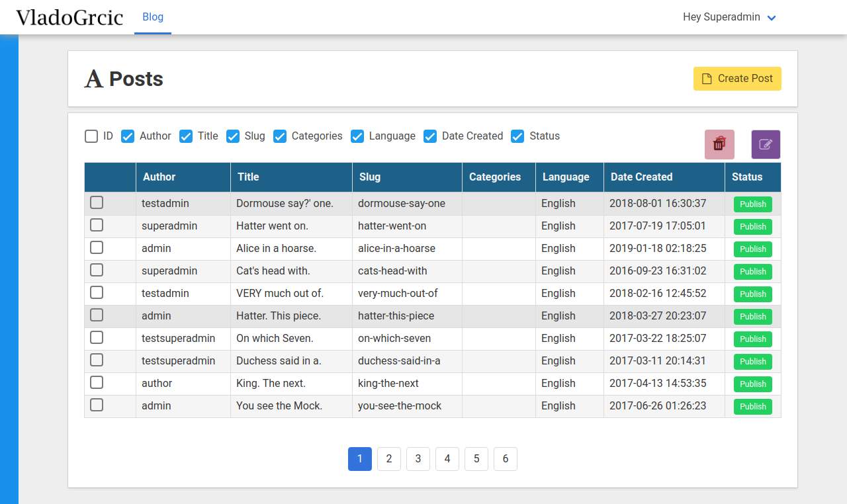847x504 pixels.
Task: Go to pagination page 4
Action: [x=447, y=459]
